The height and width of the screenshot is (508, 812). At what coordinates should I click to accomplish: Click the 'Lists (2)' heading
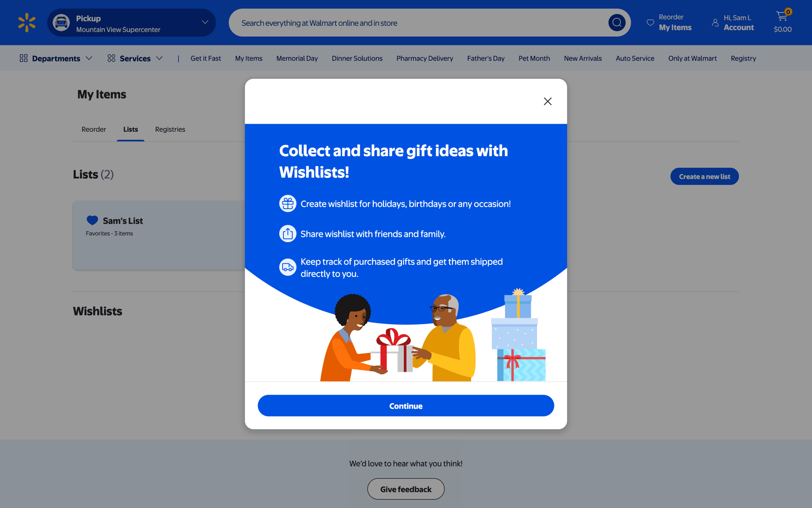pos(93,174)
